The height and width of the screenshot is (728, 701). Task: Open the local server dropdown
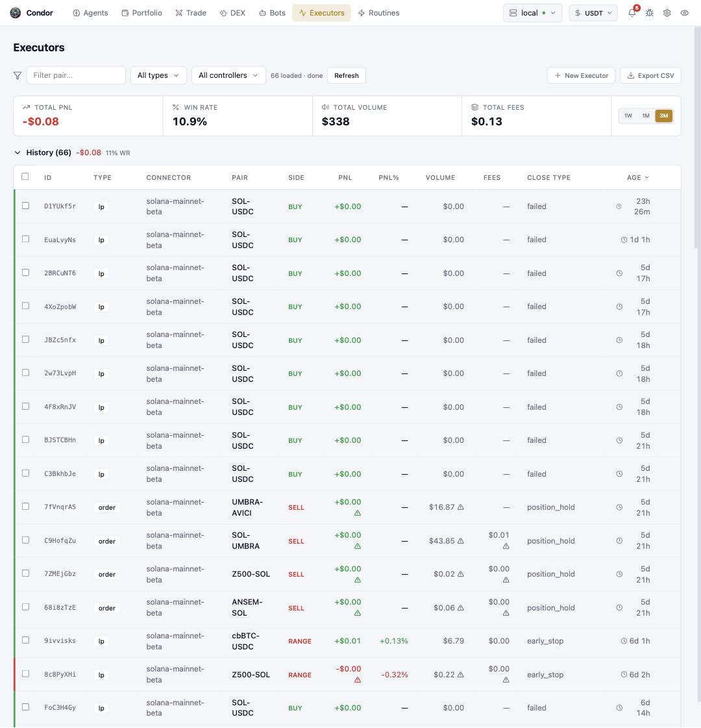click(x=533, y=13)
